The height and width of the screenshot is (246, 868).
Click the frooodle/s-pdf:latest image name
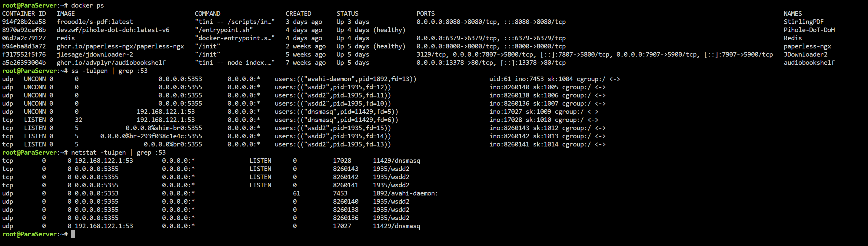click(x=95, y=22)
